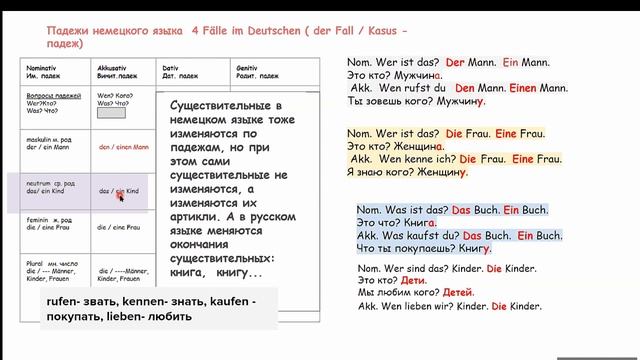This screenshot has height=360, width=640.
Task: Click the line "Akk. Wen rufst du Den Mann."
Action: [x=459, y=88]
